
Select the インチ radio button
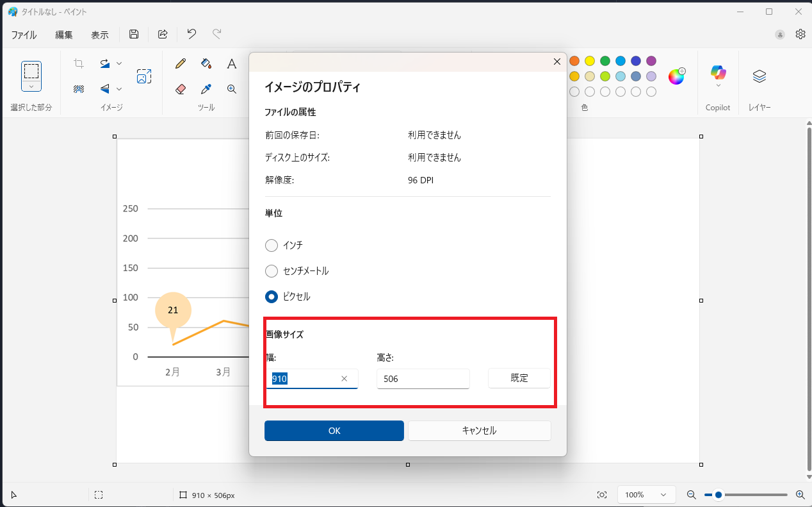point(272,245)
